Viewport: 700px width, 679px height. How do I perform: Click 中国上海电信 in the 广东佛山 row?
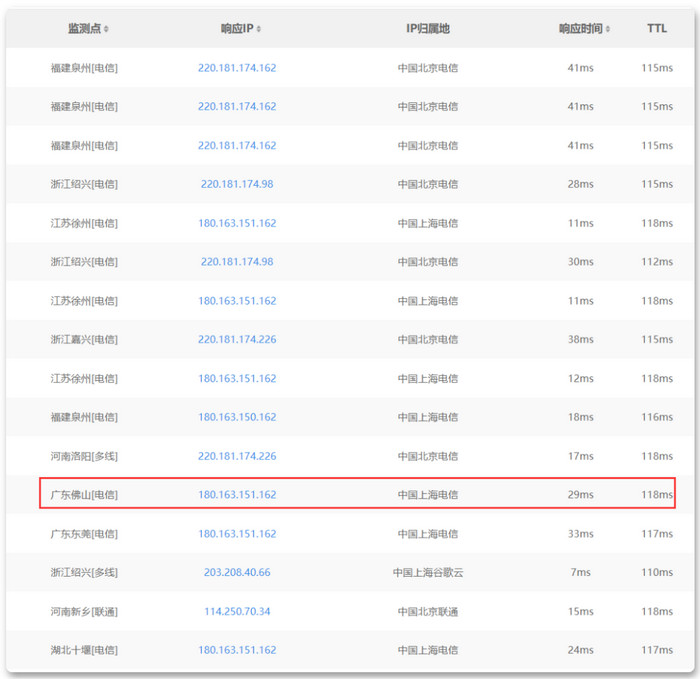(x=428, y=495)
